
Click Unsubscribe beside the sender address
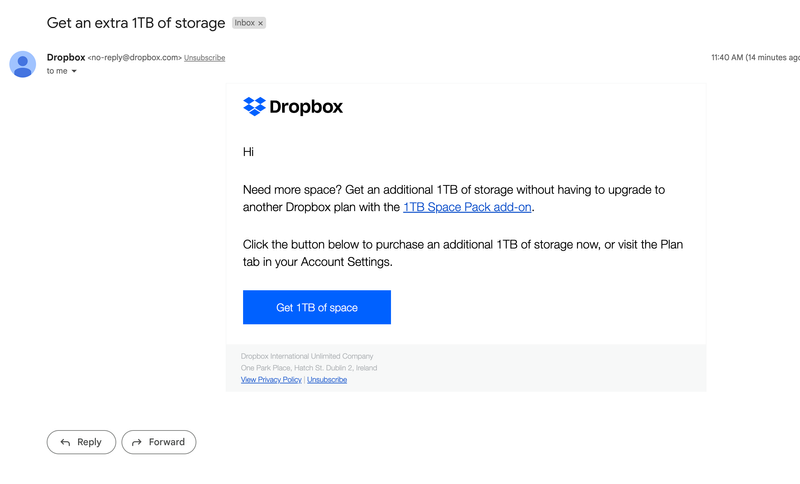[x=204, y=58]
